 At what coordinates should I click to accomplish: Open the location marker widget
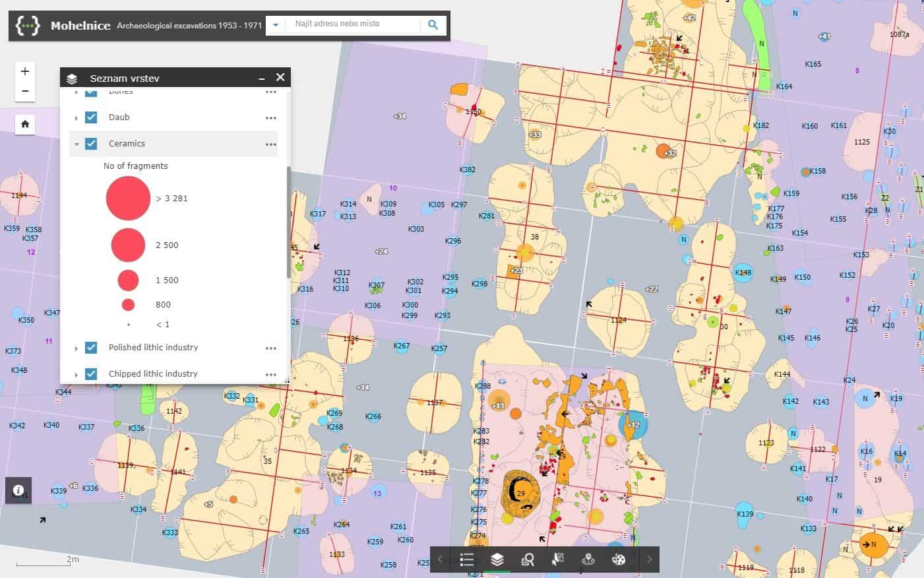588,560
